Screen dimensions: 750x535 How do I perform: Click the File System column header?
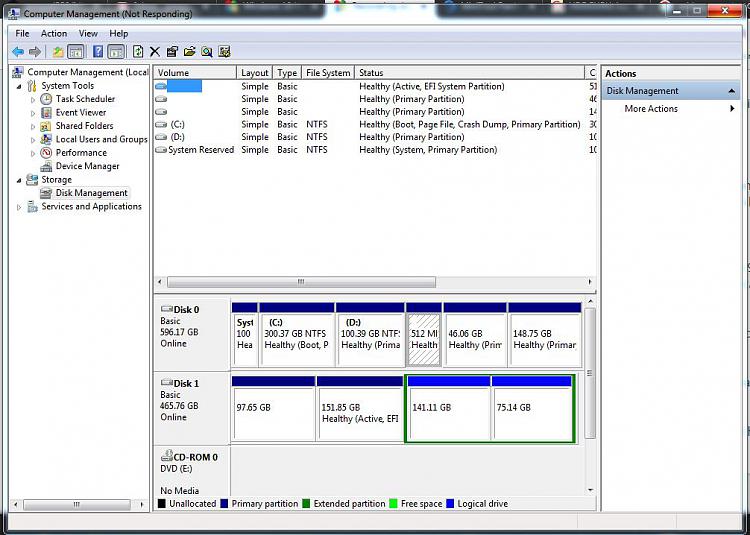tap(328, 73)
